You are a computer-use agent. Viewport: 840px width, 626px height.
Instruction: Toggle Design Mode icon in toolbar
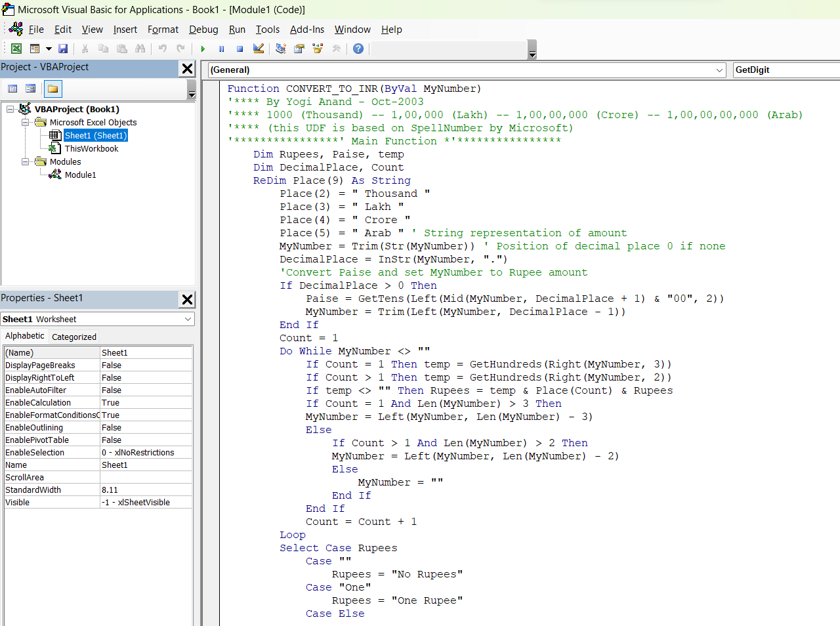259,49
